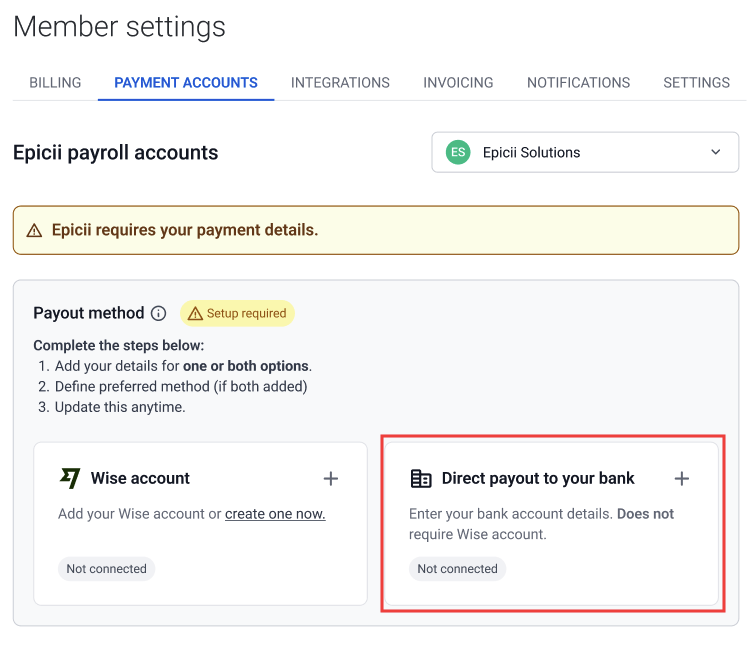The width and height of the screenshot is (756, 663).
Task: Select the Payment Accounts tab
Action: point(186,82)
